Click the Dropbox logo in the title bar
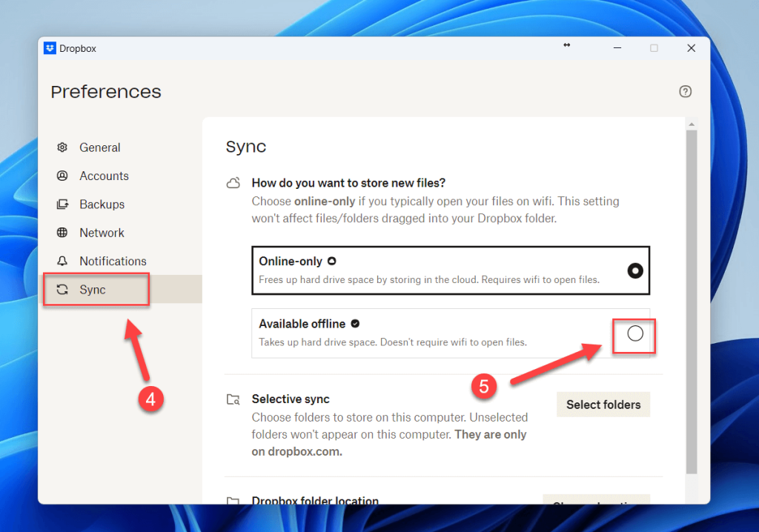This screenshot has width=759, height=532. pos(50,48)
